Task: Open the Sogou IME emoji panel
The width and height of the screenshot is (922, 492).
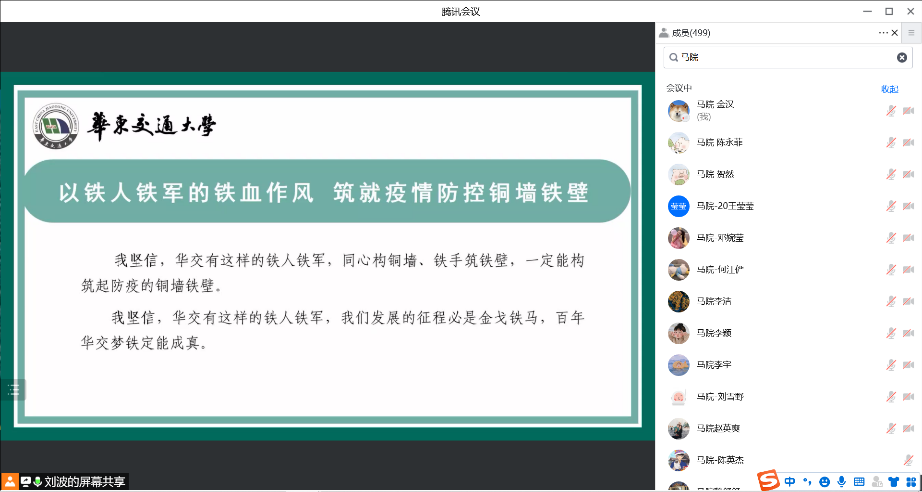Action: pos(825,481)
